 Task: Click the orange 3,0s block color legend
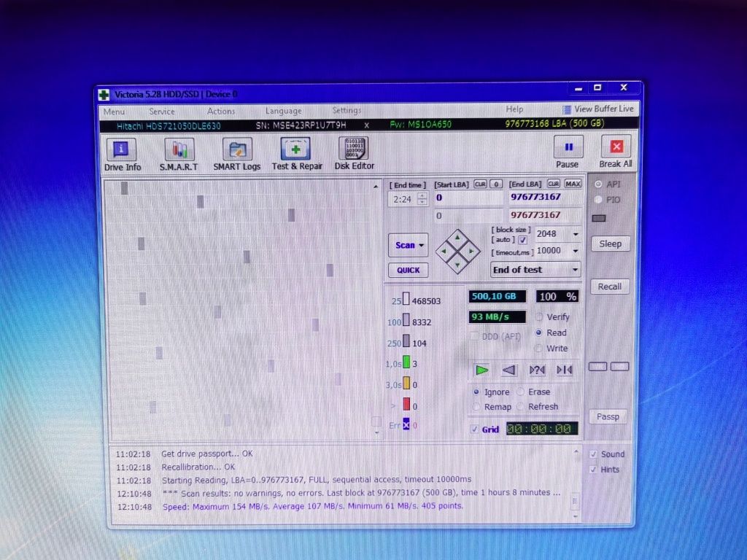pos(406,383)
